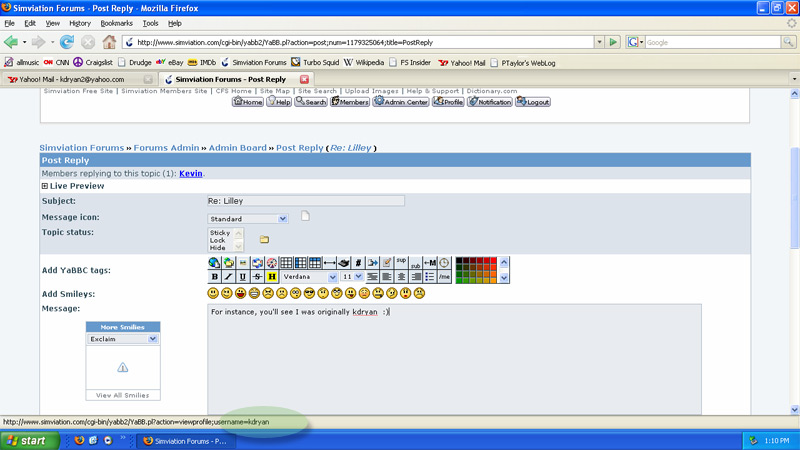This screenshot has height=450, width=800.
Task: Click the View All Smilies link
Action: point(123,395)
